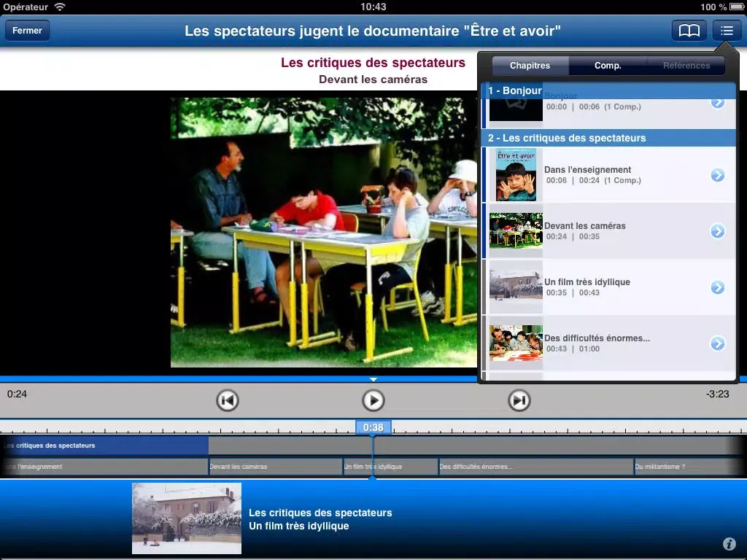Tap the main video frame
The width and height of the screenshot is (747, 560).
tap(324, 233)
